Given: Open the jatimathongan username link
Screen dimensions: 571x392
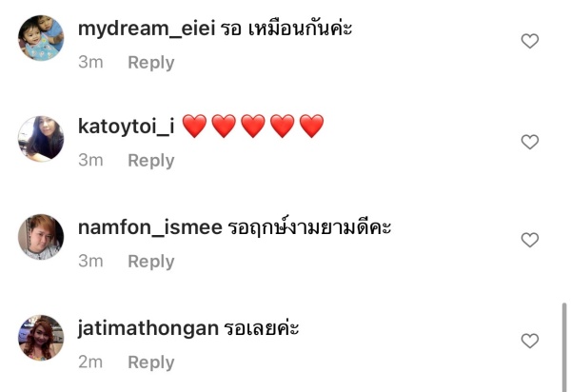Looking at the screenshot, I should pyautogui.click(x=148, y=328).
